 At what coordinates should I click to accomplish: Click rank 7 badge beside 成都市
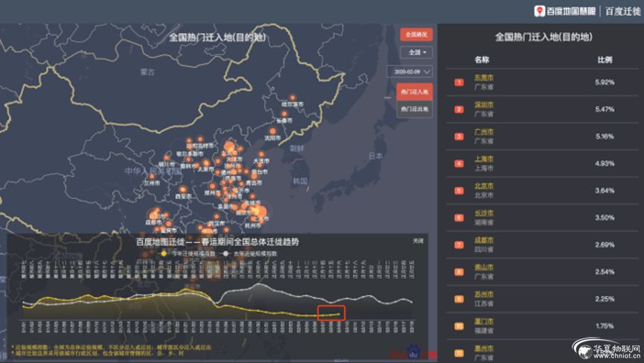[x=459, y=245]
